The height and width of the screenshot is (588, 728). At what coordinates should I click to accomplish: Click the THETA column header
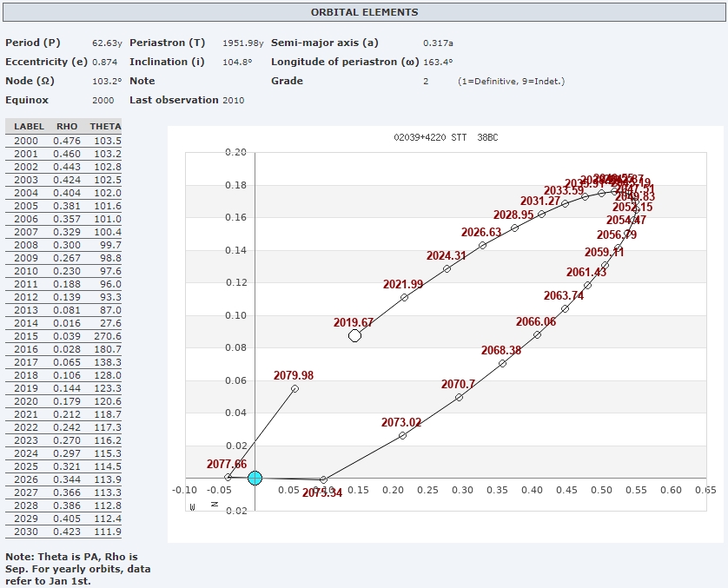(105, 127)
